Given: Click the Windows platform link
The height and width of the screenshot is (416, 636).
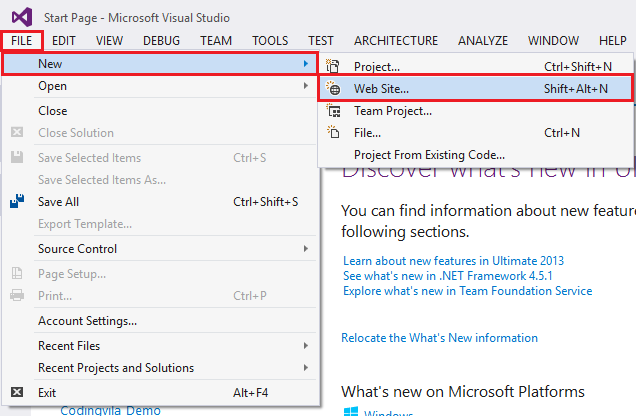Looking at the screenshot, I should [x=388, y=413].
